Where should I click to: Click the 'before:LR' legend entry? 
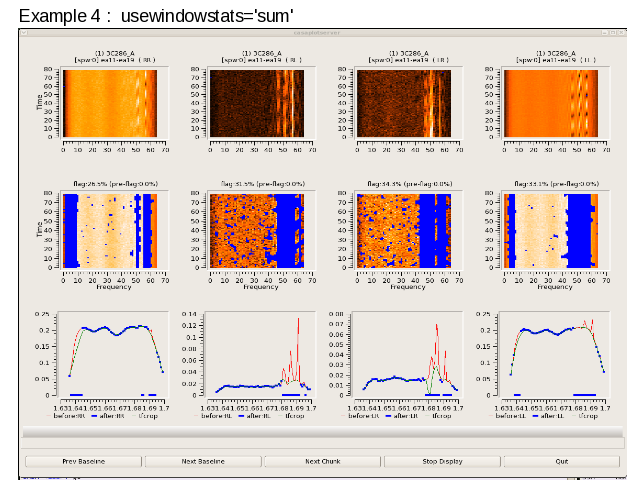pos(361,416)
